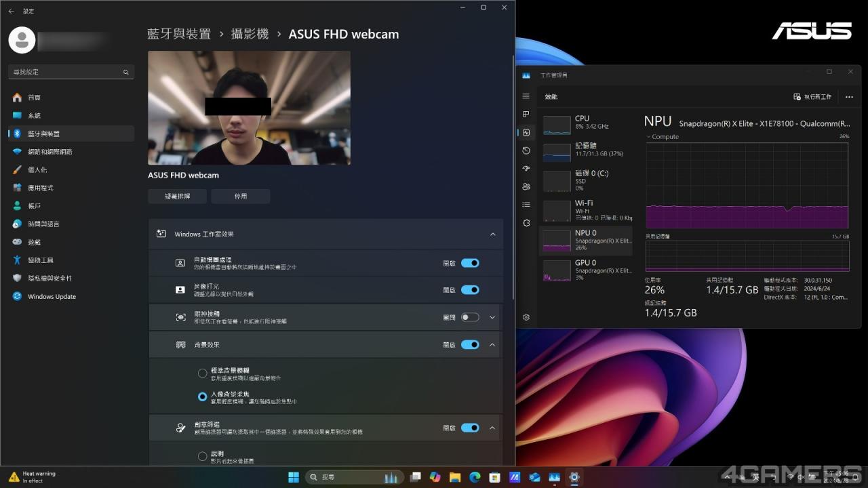Select Performance page icon in Task Manager
The width and height of the screenshot is (868, 488).
pyautogui.click(x=526, y=133)
